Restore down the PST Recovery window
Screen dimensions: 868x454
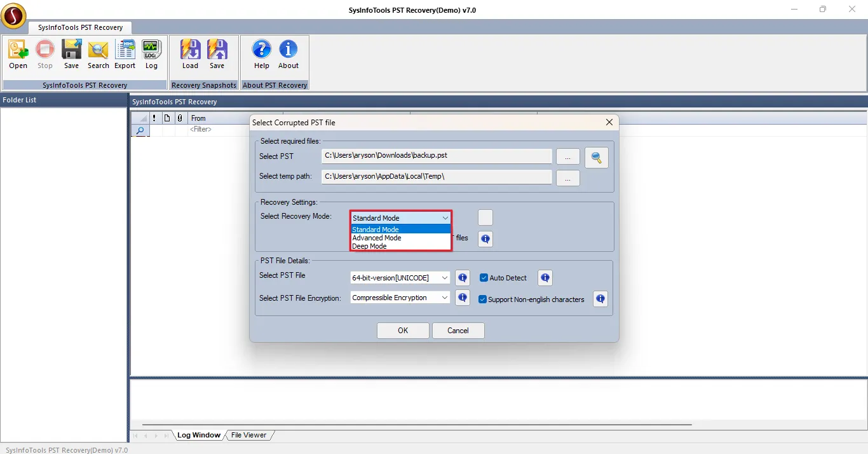pos(824,10)
